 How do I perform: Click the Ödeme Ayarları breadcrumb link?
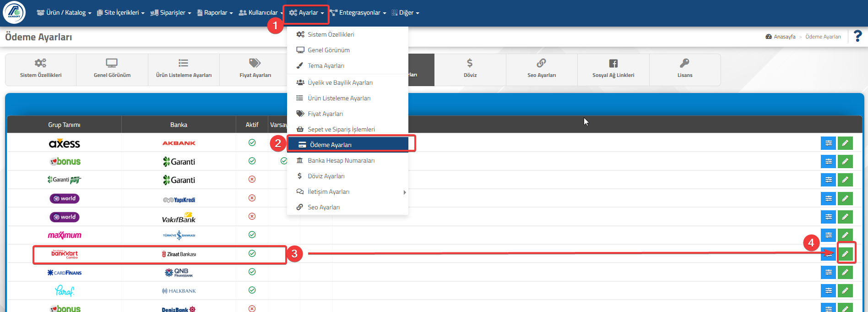tap(823, 37)
